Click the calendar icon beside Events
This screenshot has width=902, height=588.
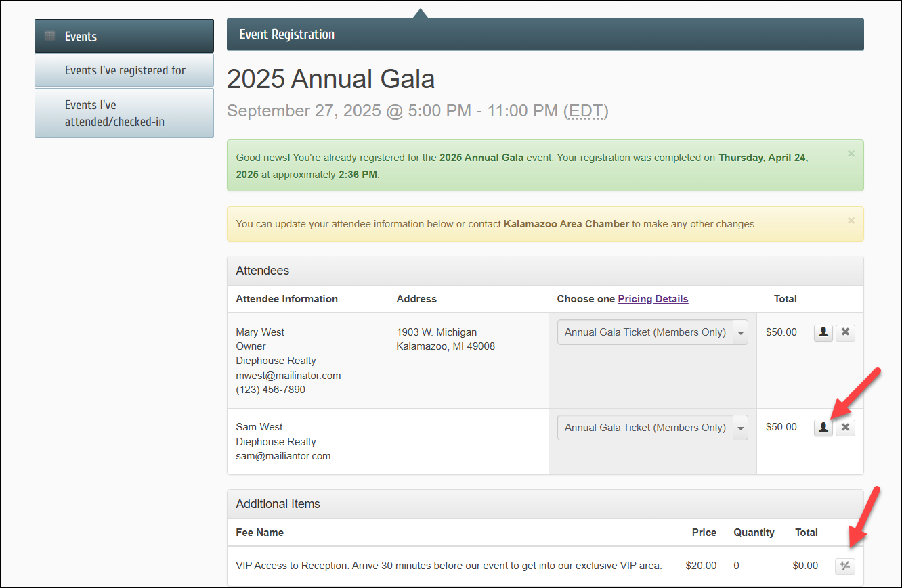[49, 37]
